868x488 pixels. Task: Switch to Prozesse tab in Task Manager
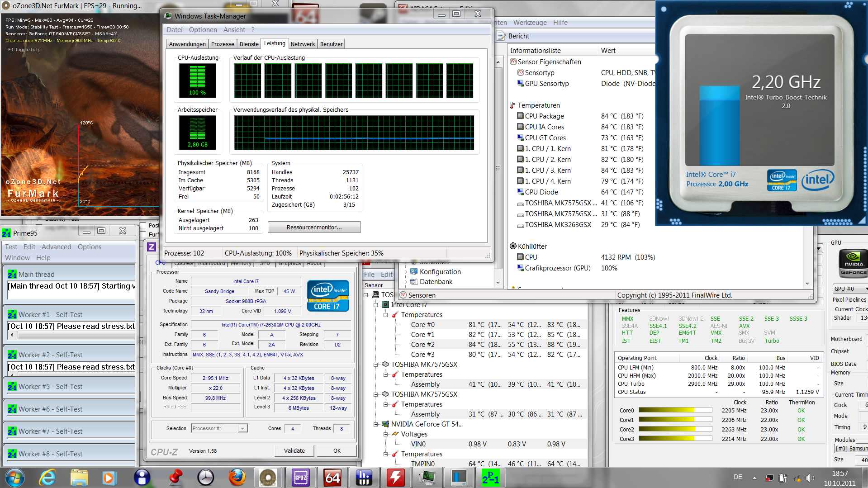[223, 44]
